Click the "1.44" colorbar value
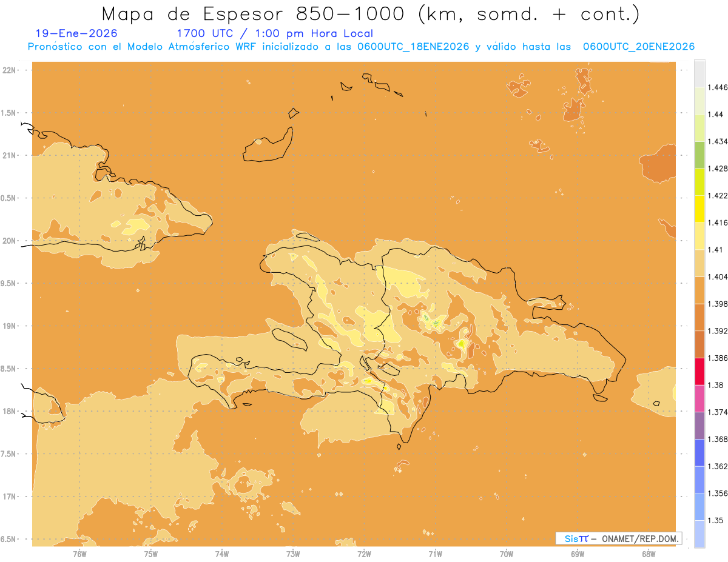This screenshot has height=562, width=728. pyautogui.click(x=716, y=115)
